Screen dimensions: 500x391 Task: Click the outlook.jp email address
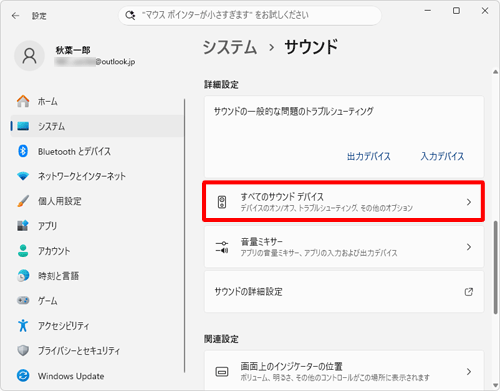(x=95, y=62)
